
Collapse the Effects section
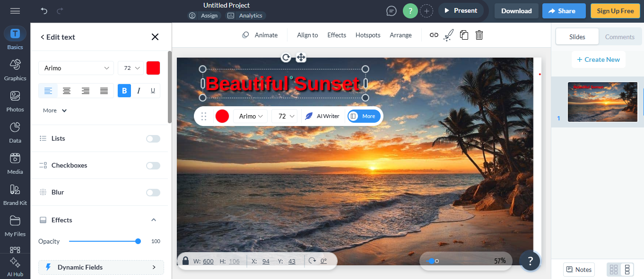tap(153, 220)
